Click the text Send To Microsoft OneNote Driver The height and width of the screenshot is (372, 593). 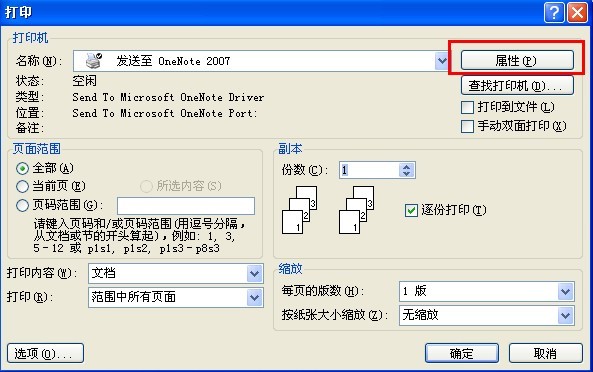(168, 97)
